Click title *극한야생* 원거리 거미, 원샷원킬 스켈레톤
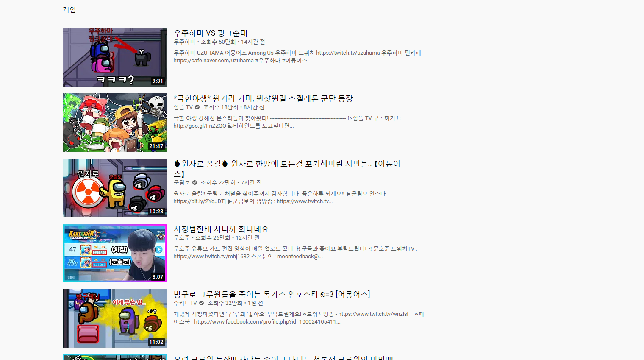This screenshot has height=360, width=644. tap(263, 98)
